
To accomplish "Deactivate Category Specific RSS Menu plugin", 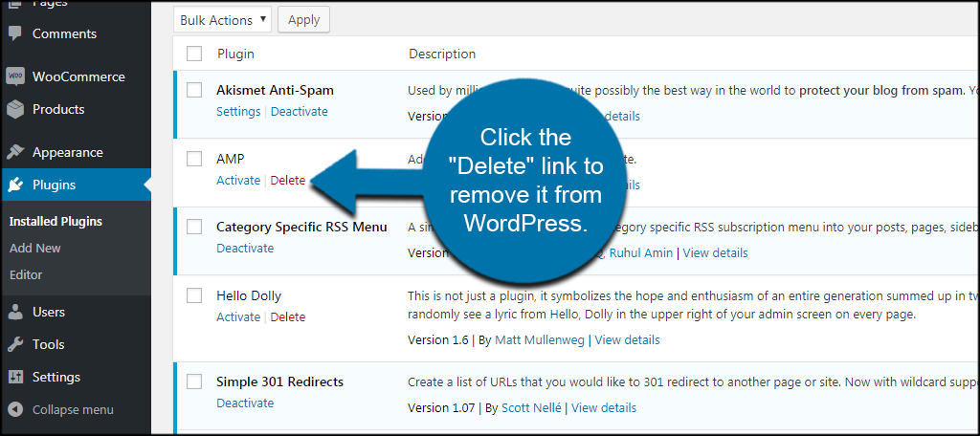I will pos(245,248).
